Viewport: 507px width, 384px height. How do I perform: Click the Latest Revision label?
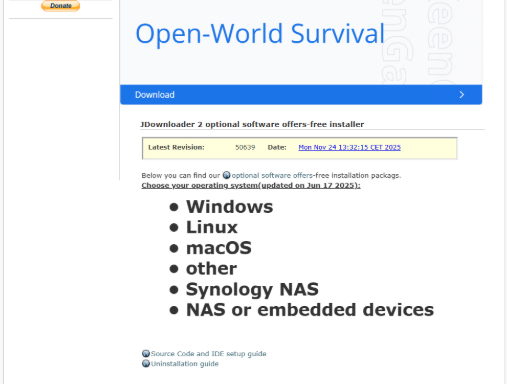tap(176, 147)
